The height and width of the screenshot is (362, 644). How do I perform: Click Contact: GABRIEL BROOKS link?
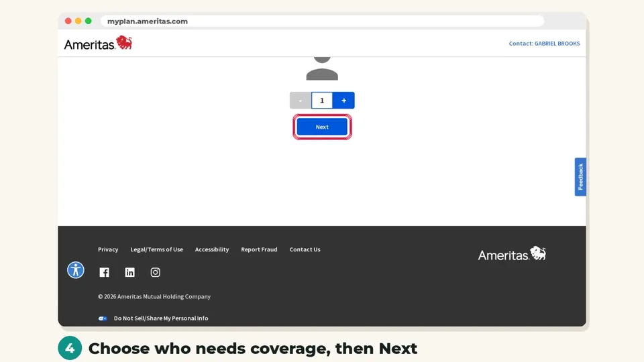coord(544,44)
